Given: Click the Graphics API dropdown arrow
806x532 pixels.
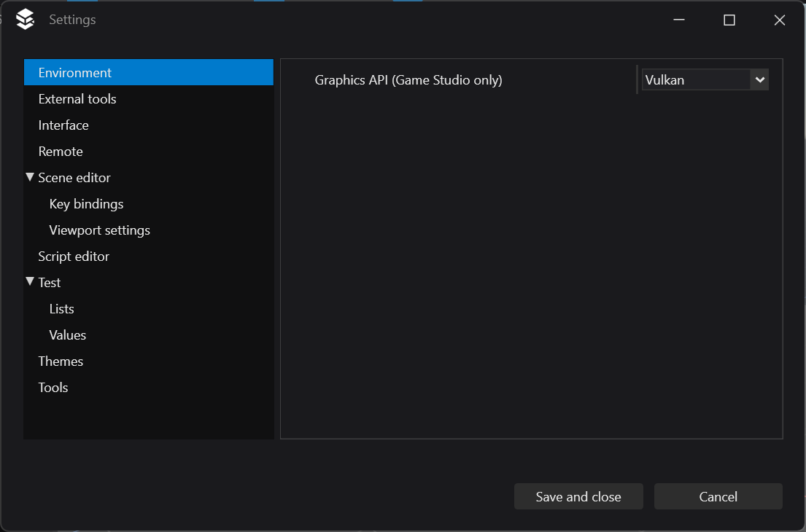Looking at the screenshot, I should [x=760, y=79].
